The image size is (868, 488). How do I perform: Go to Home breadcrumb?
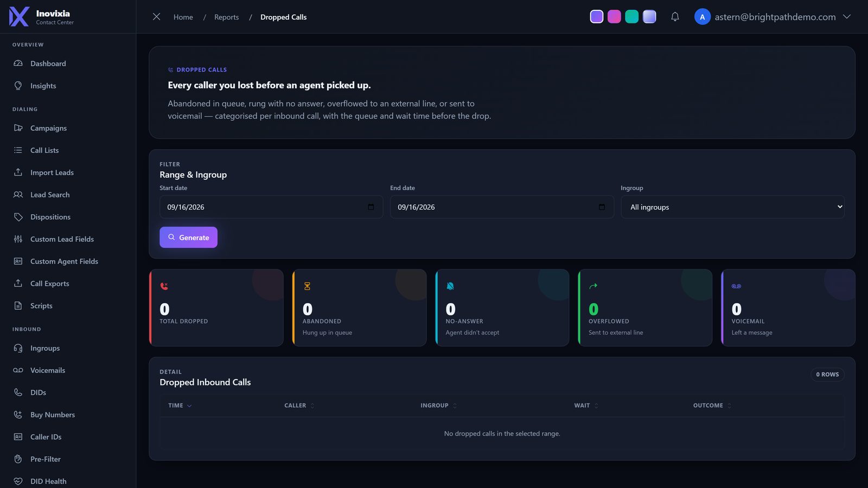click(183, 17)
